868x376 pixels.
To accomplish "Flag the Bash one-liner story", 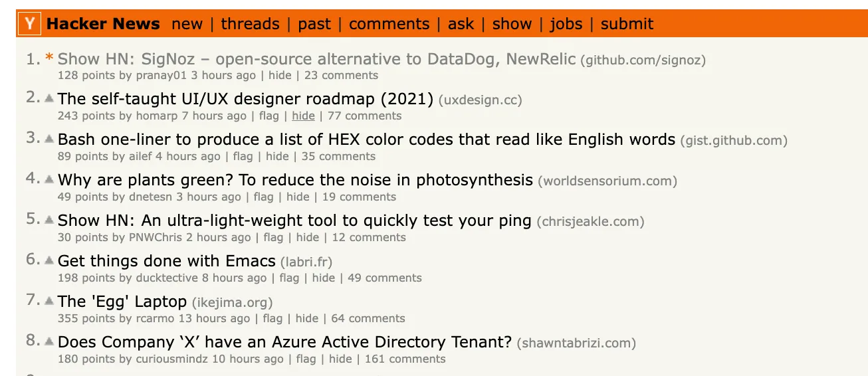I will pyautogui.click(x=243, y=156).
